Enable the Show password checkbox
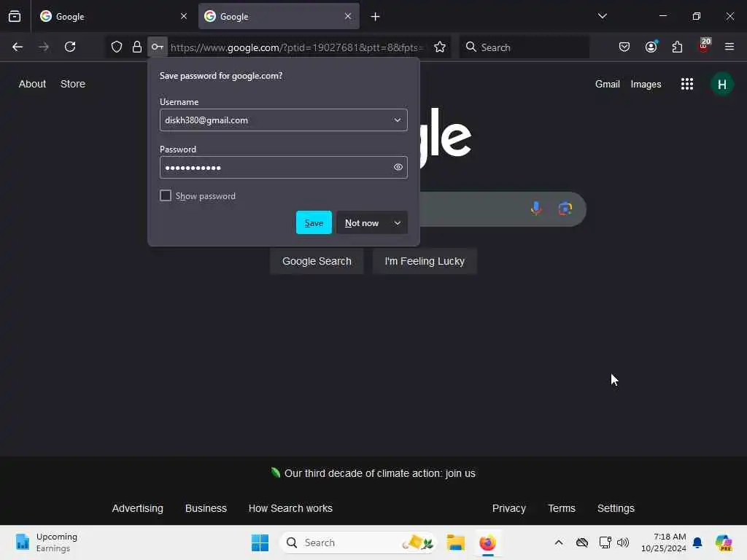The width and height of the screenshot is (747, 560). (166, 195)
